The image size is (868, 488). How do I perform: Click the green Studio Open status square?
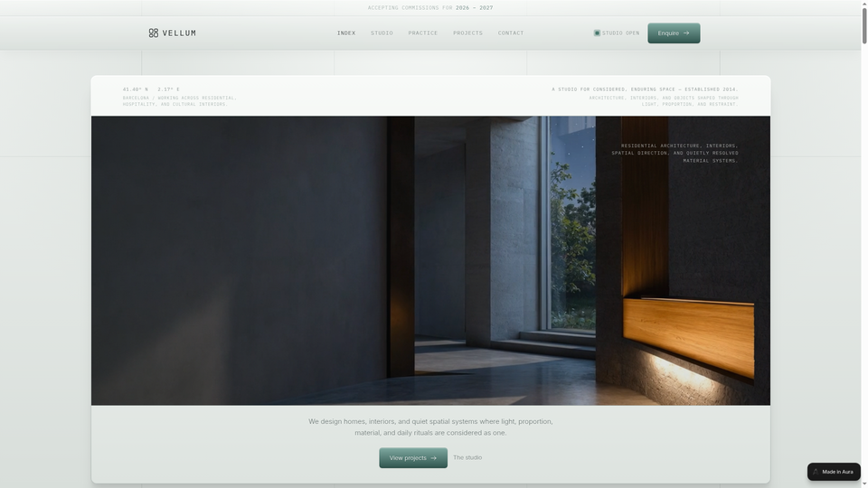pyautogui.click(x=597, y=33)
